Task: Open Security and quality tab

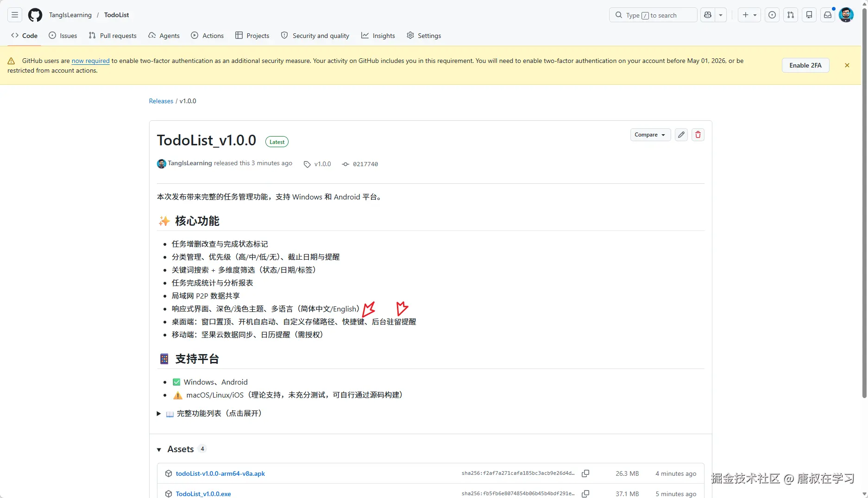Action: tap(315, 36)
